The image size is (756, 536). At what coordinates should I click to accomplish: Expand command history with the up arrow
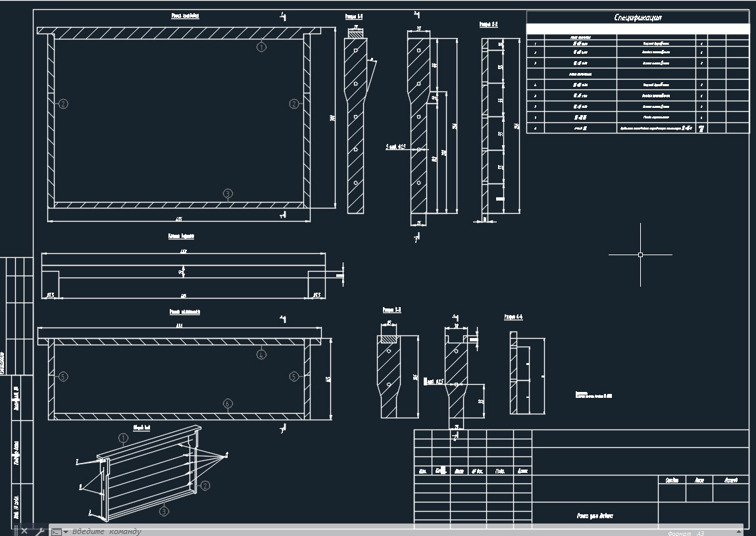pyautogui.click(x=739, y=531)
